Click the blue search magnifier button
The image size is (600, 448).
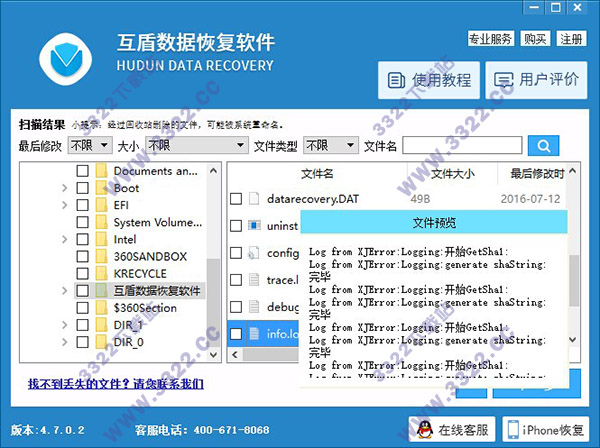[543, 146]
